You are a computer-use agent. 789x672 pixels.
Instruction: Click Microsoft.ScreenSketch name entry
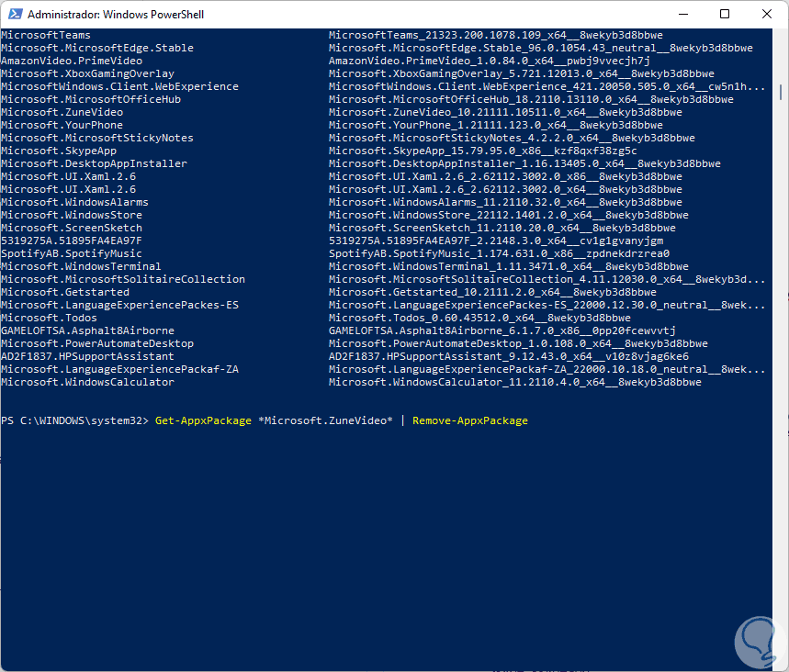tap(72, 228)
